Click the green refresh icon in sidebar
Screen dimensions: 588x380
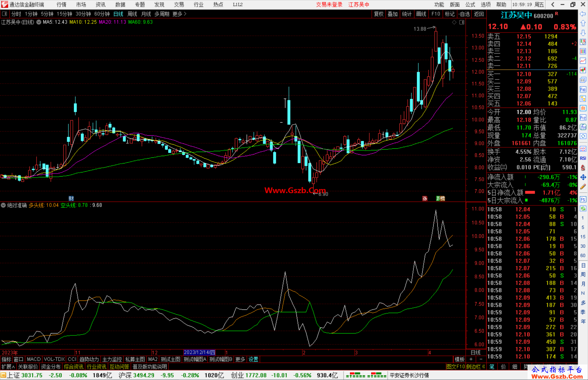tap(583, 209)
